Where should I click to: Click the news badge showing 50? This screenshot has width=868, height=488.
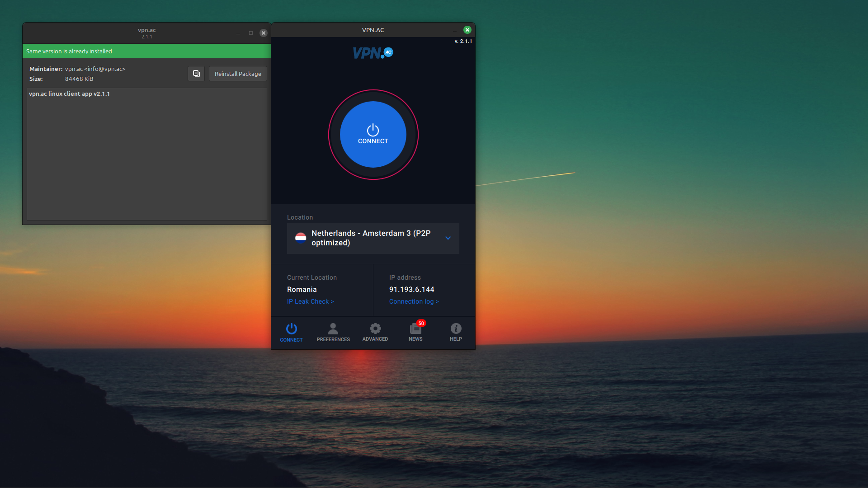tap(421, 323)
